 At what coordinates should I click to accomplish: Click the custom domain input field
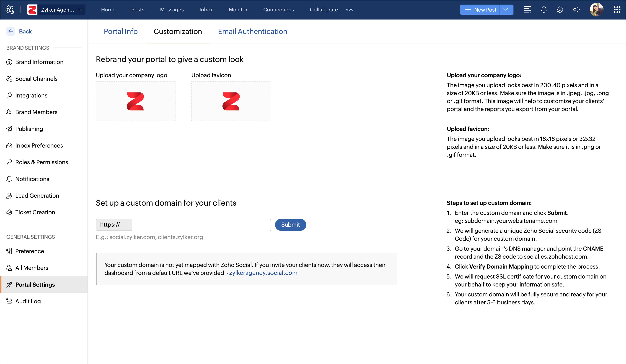click(x=201, y=225)
